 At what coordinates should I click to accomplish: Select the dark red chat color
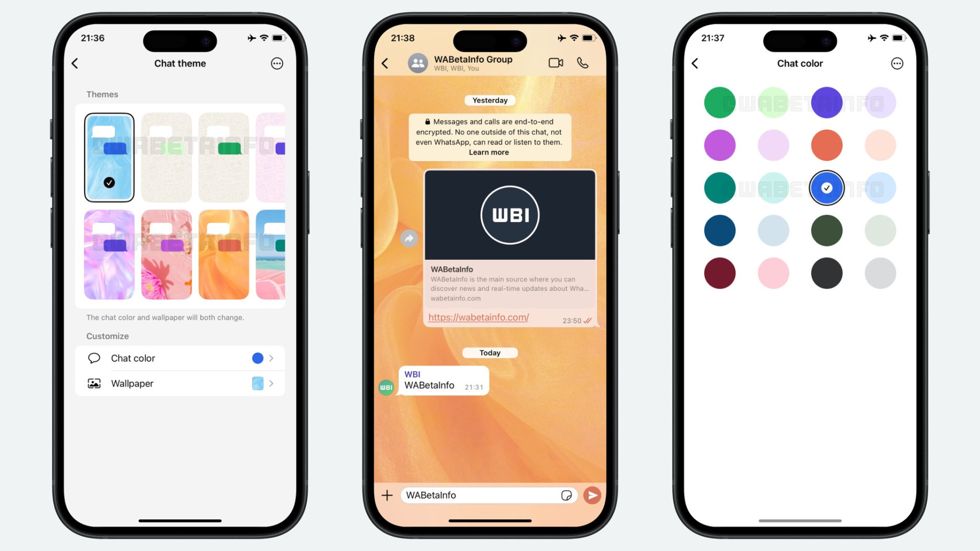click(x=718, y=272)
